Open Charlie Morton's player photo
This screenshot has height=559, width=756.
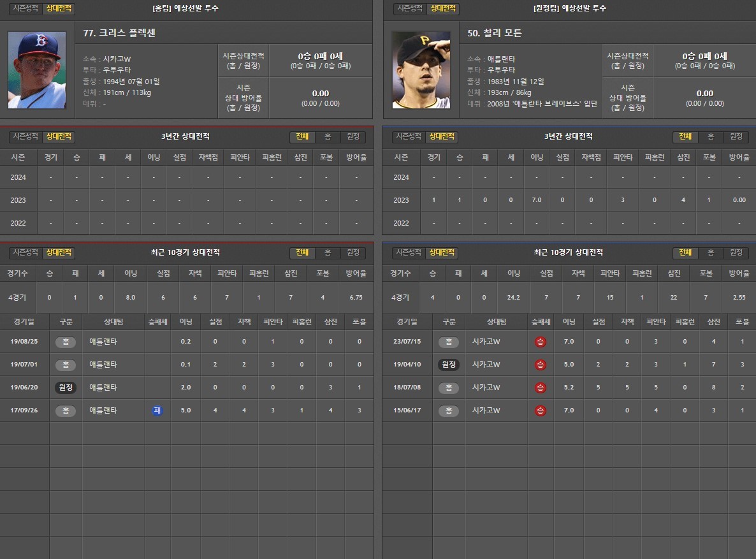421,70
